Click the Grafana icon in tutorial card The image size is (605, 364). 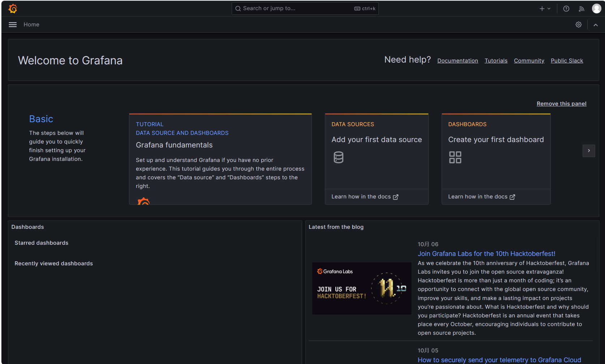[x=143, y=201]
